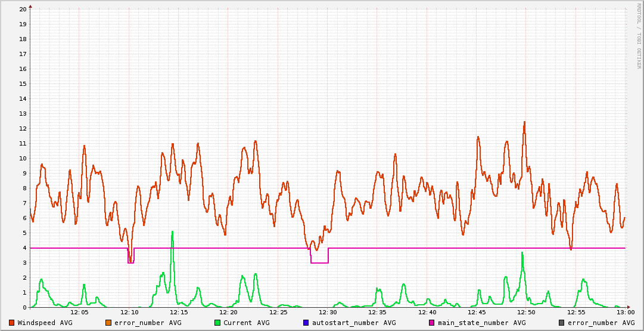
Task: Click the y-axis value 8
Action: click(x=24, y=188)
